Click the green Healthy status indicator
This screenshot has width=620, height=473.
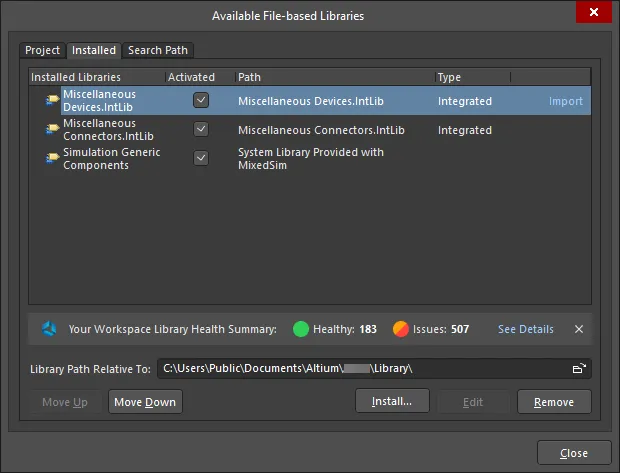click(x=301, y=329)
